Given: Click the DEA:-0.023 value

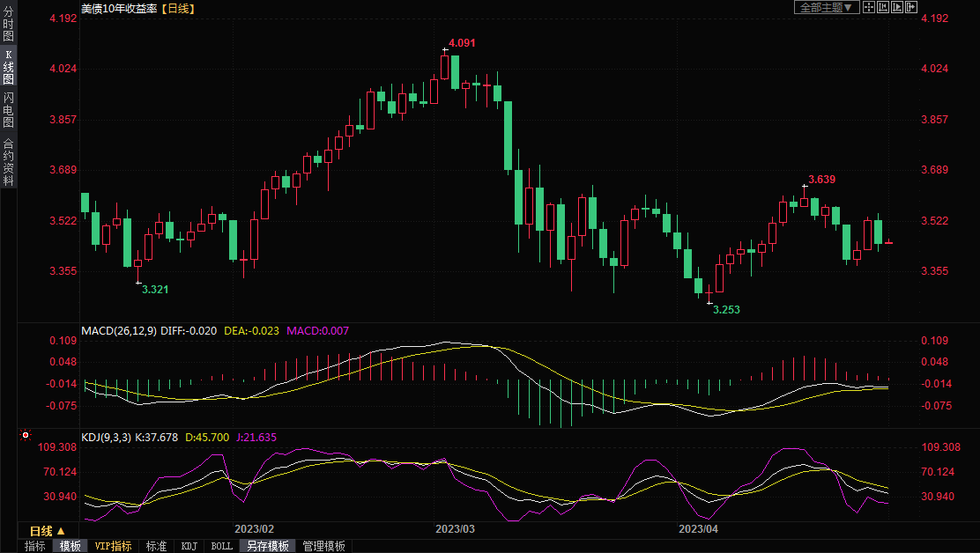Looking at the screenshot, I should click(x=251, y=331).
